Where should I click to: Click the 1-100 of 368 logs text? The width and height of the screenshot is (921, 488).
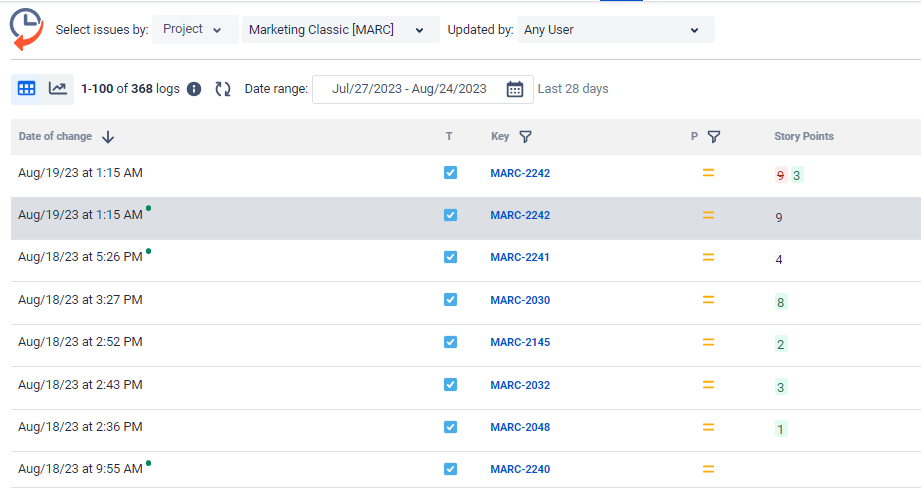pos(130,89)
